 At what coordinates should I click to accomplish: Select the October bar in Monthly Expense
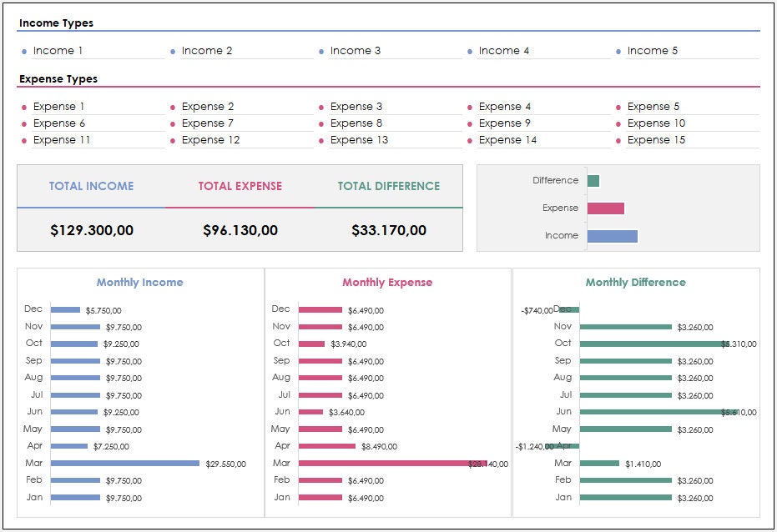(x=311, y=344)
